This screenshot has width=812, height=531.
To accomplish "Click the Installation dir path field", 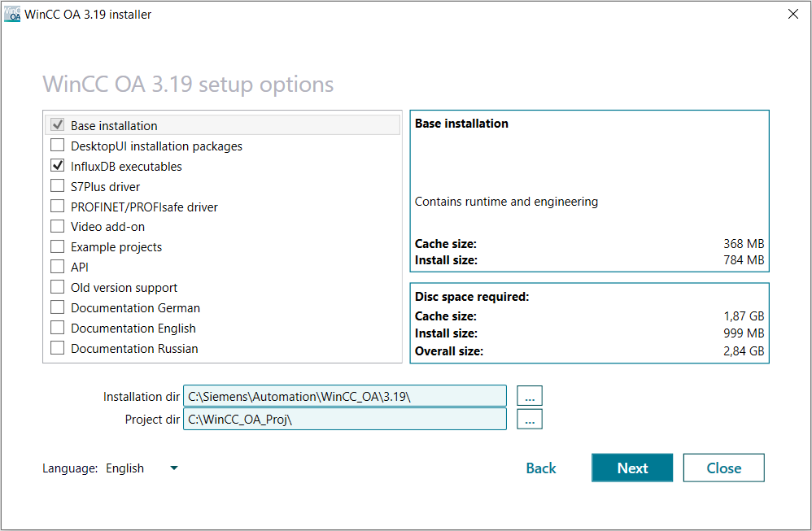I will [344, 396].
